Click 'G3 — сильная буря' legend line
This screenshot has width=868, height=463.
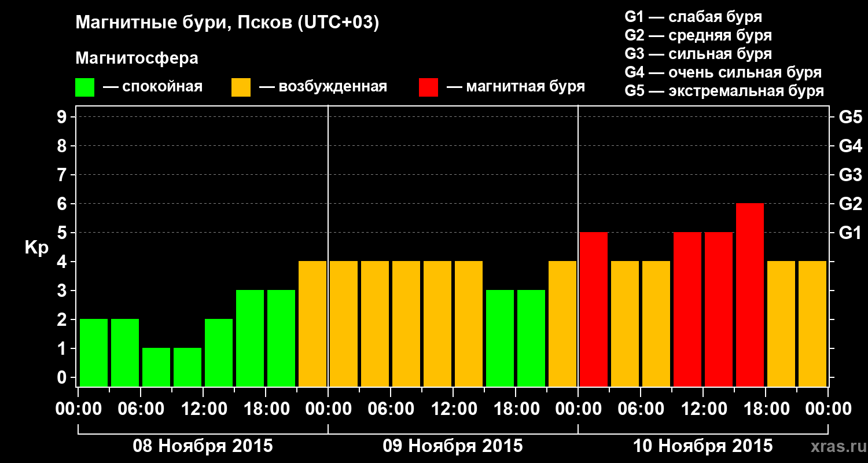click(x=698, y=54)
